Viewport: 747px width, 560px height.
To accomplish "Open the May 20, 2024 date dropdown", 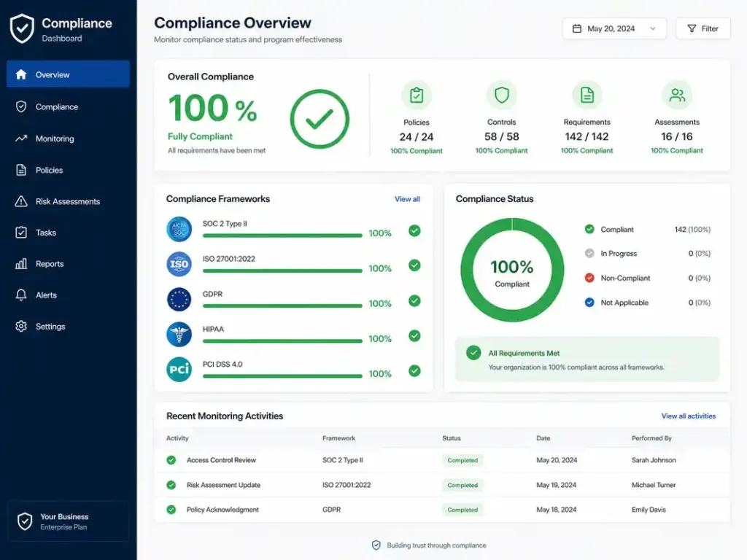I will click(x=614, y=28).
